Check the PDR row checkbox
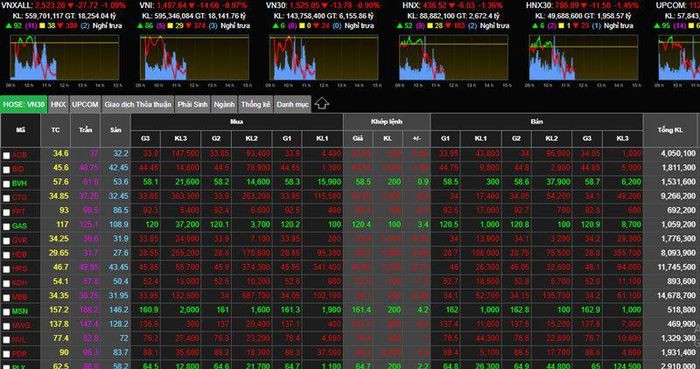 (x=6, y=355)
